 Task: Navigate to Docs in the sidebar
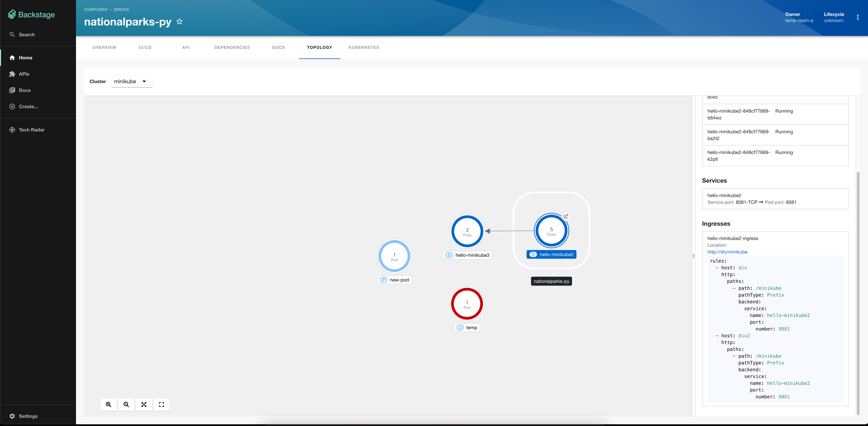click(x=24, y=90)
